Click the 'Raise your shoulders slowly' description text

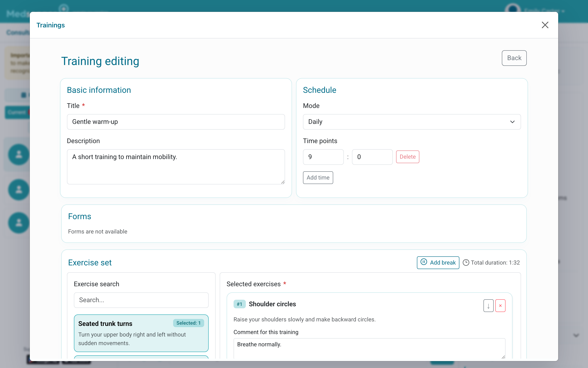(x=304, y=319)
